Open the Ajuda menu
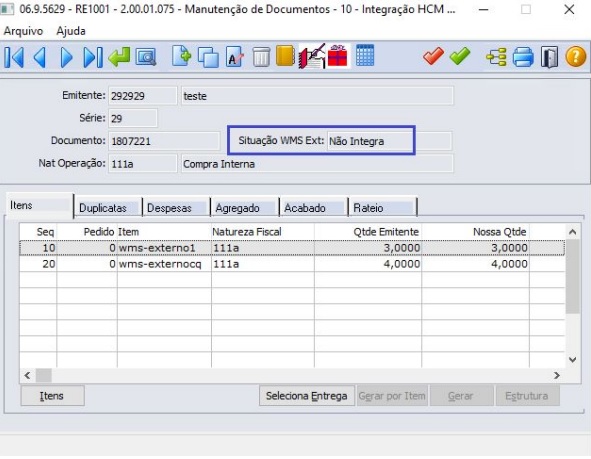The height and width of the screenshot is (459, 591). pos(71,31)
